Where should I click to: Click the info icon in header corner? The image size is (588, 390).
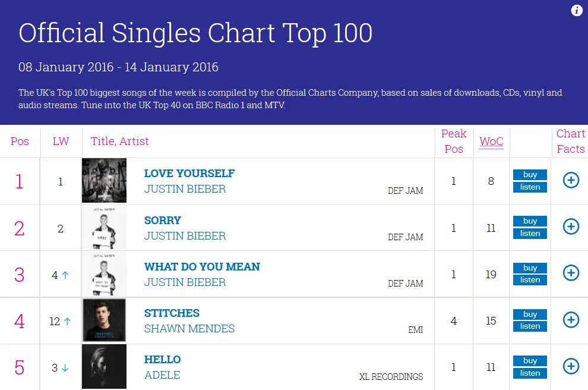point(577,11)
